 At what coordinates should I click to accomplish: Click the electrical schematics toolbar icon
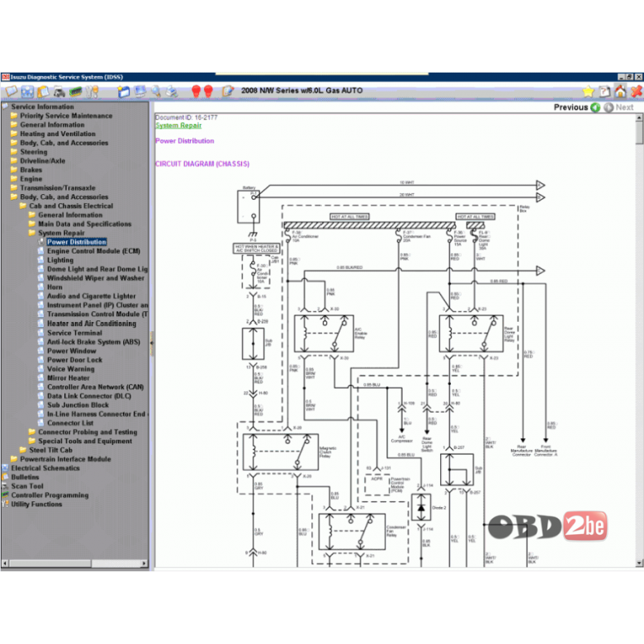coord(27,91)
